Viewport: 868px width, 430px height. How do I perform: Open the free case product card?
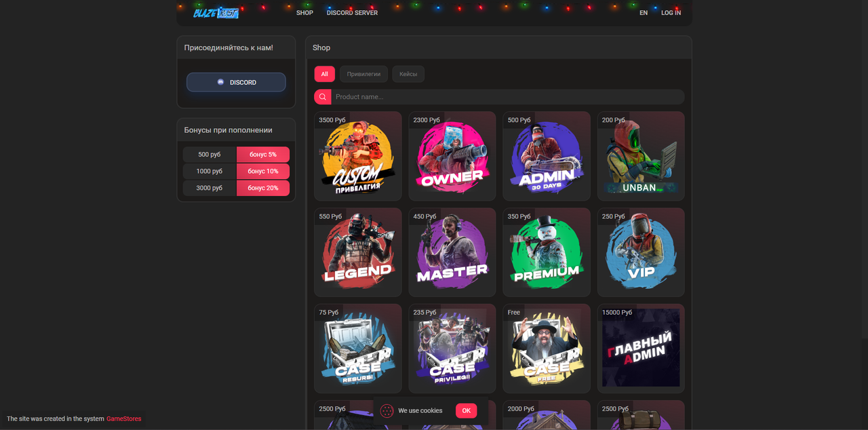(547, 349)
